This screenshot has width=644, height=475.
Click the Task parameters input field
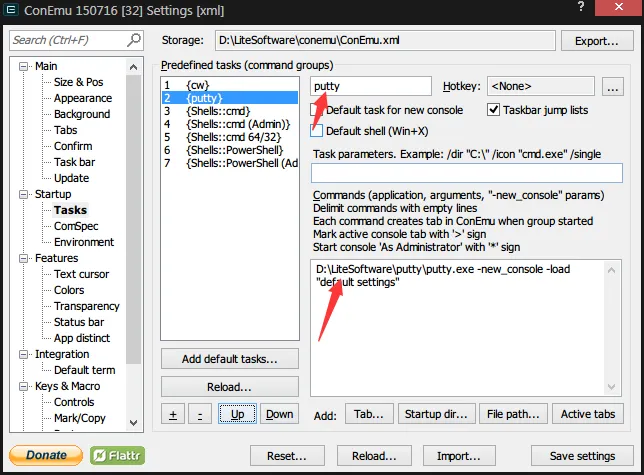[x=467, y=173]
